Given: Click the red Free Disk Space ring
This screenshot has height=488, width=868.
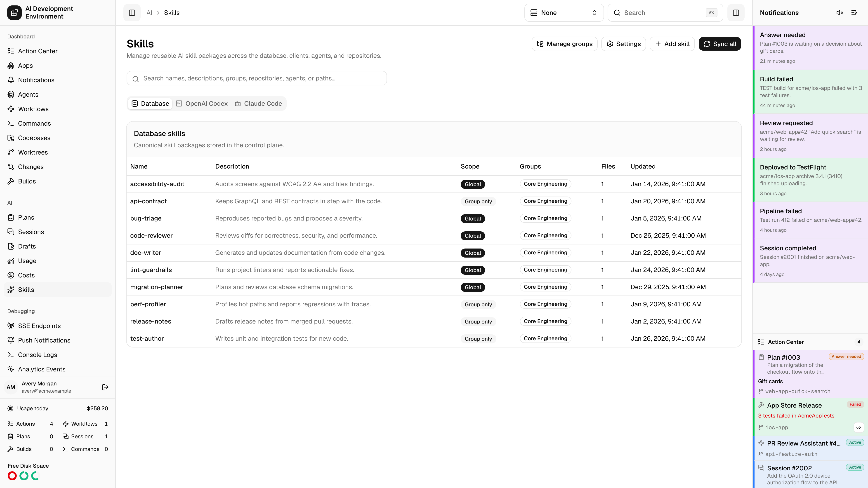Looking at the screenshot, I should pyautogui.click(x=12, y=476).
